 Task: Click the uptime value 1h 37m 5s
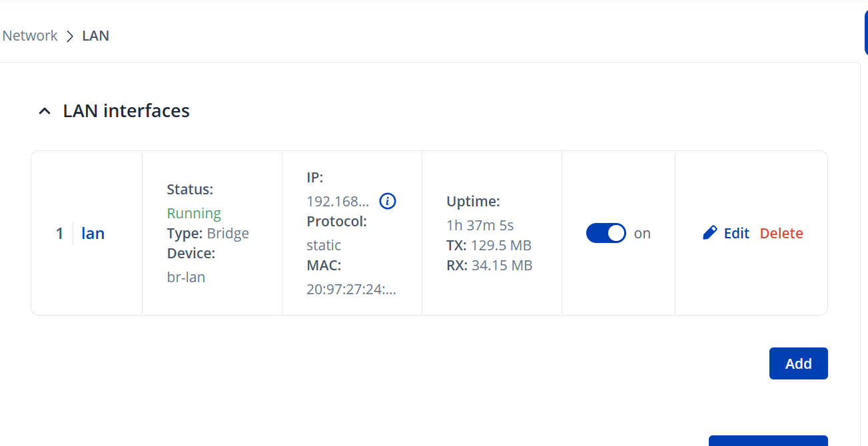coord(480,224)
